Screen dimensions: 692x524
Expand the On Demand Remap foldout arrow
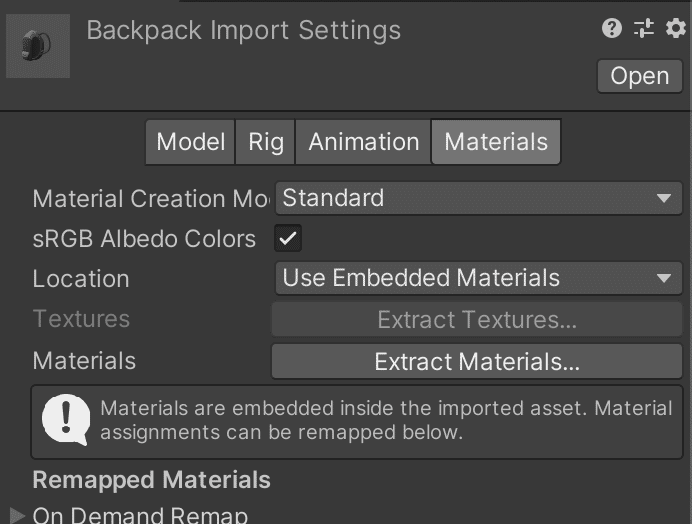17,516
